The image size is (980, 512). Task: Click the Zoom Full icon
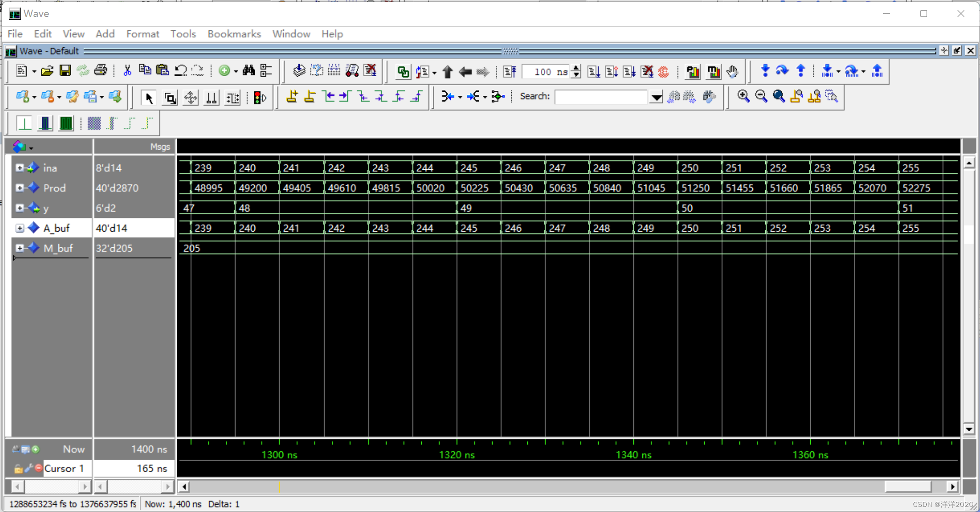(x=778, y=96)
